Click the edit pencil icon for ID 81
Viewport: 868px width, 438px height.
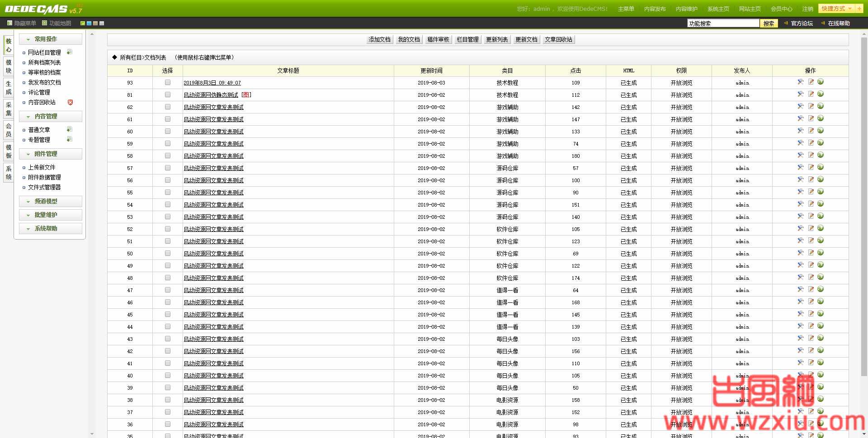point(811,94)
